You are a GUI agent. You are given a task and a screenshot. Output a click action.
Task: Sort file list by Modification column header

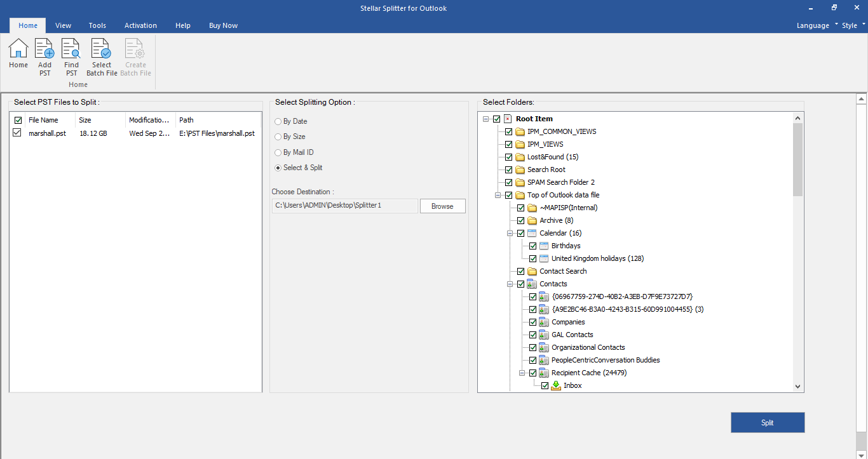[x=151, y=120]
